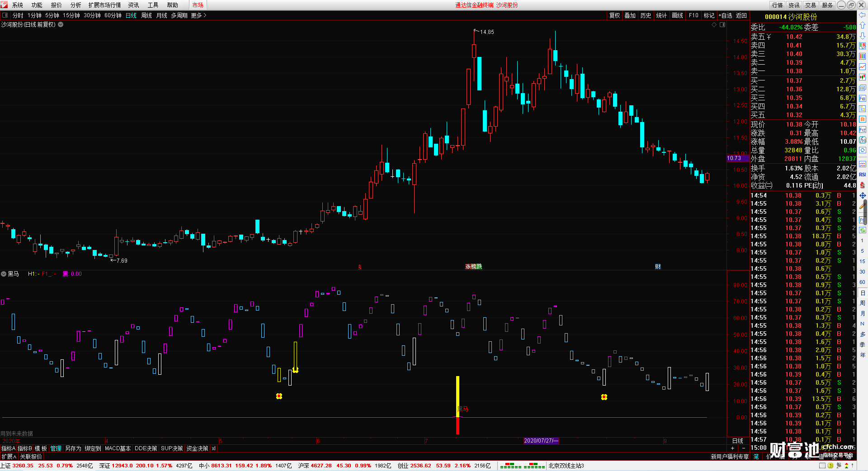The height and width of the screenshot is (471, 868).
Task: Select the 多 multi-period option in sidebar
Action: [x=863, y=334]
